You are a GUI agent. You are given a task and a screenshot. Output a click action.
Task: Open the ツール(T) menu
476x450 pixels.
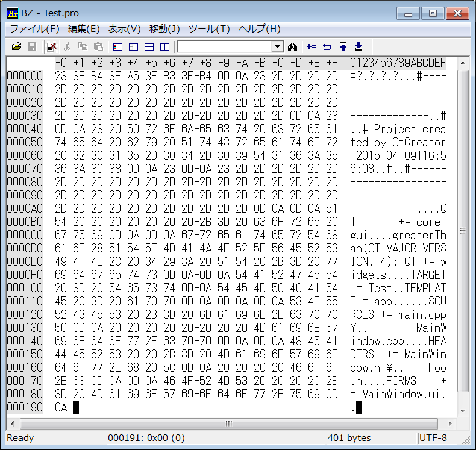coord(209,29)
